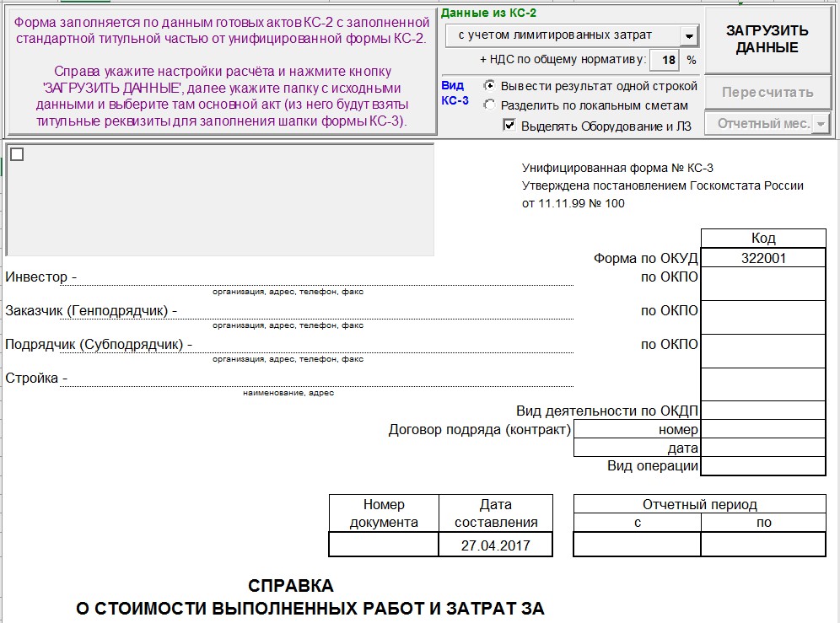Click the Отчетный период 'с' date cell

[637, 545]
